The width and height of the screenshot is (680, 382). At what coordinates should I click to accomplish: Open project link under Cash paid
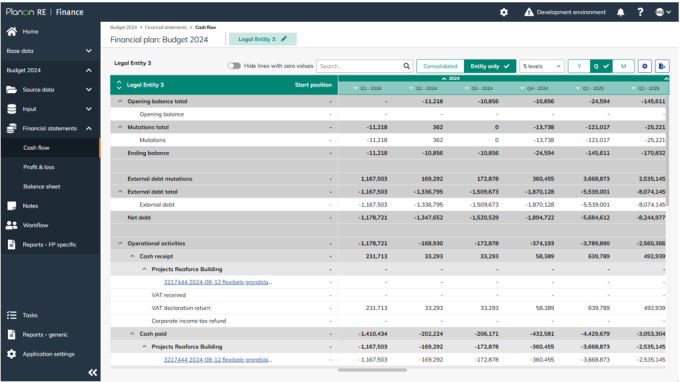pyautogui.click(x=218, y=360)
